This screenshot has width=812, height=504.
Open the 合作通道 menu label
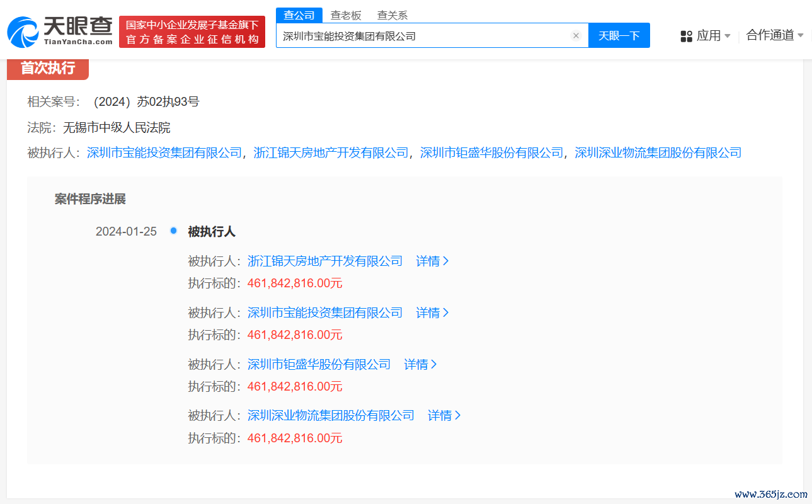click(x=770, y=35)
